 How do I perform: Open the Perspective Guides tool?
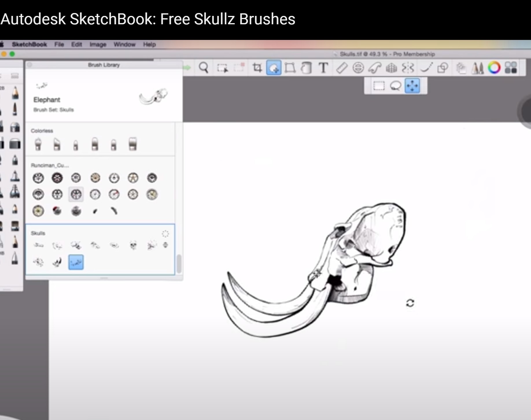(391, 68)
